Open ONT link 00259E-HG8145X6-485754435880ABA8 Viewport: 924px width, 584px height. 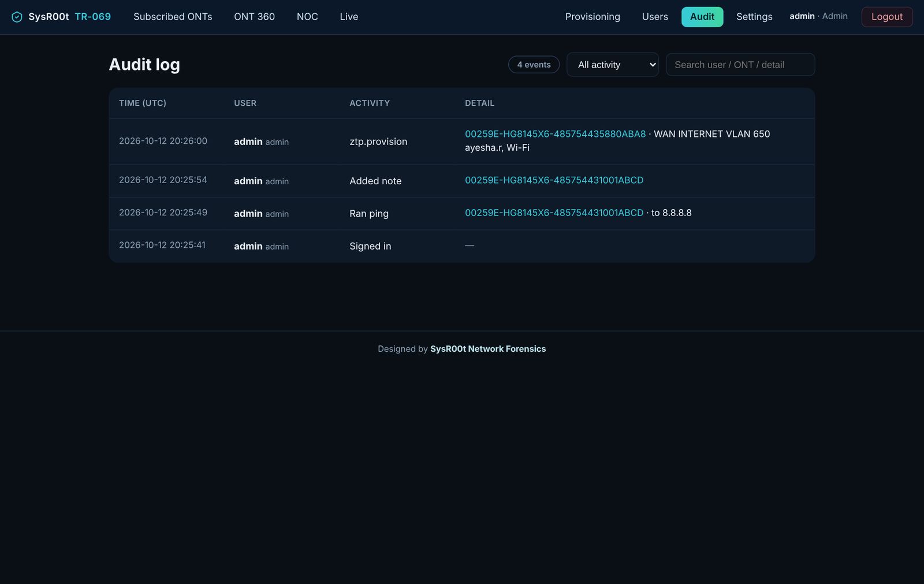click(555, 134)
